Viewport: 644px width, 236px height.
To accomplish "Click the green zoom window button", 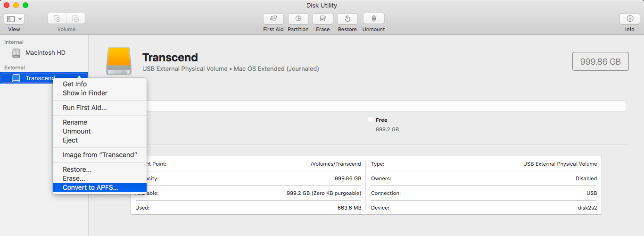I will (x=25, y=5).
